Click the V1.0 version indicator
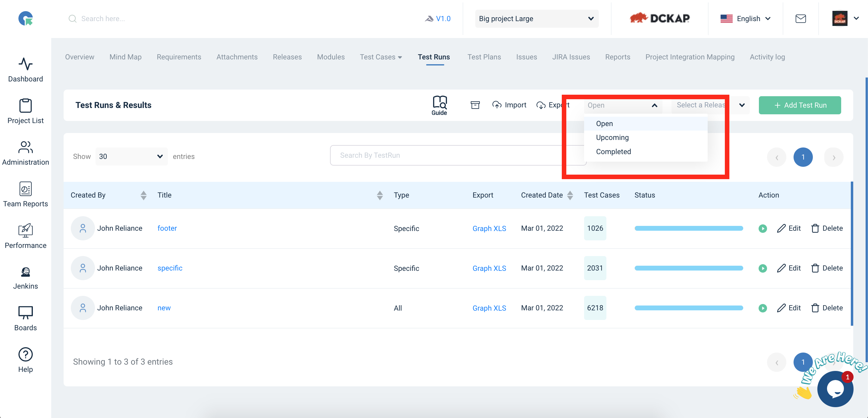 click(x=437, y=18)
